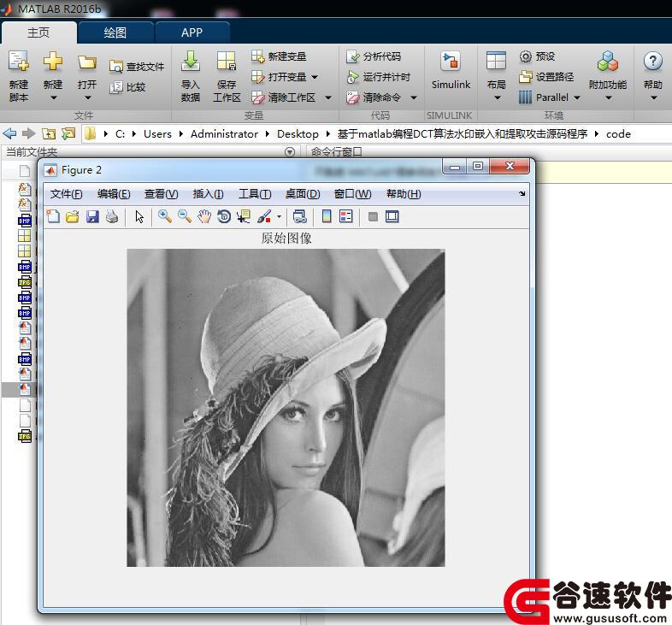Click Desktop in the folder path
Viewport: 672px width, 625px height.
pyautogui.click(x=298, y=134)
